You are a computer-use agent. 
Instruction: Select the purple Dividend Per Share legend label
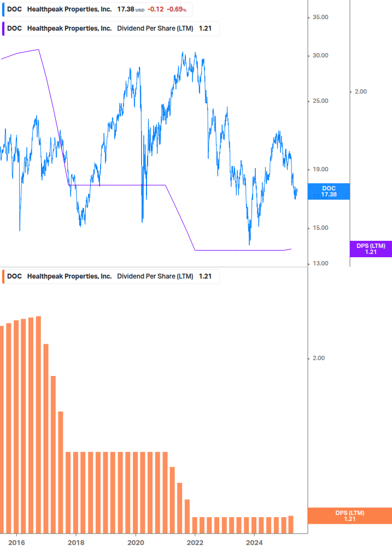(110, 29)
